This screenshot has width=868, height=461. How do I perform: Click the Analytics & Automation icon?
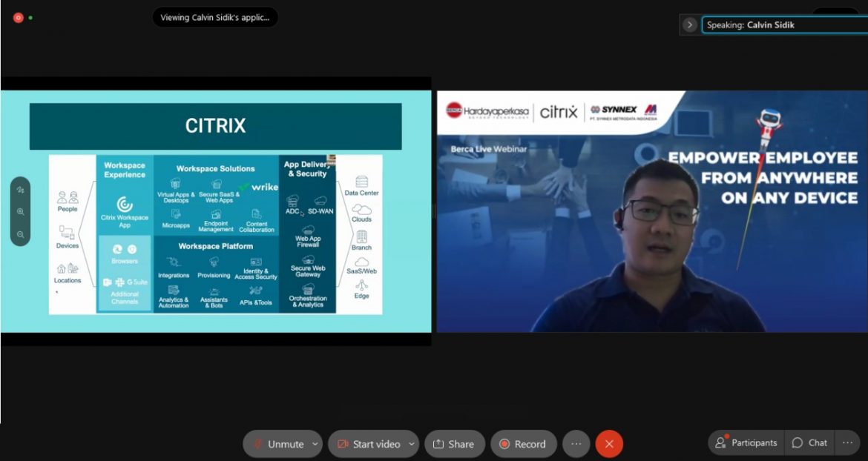(174, 291)
